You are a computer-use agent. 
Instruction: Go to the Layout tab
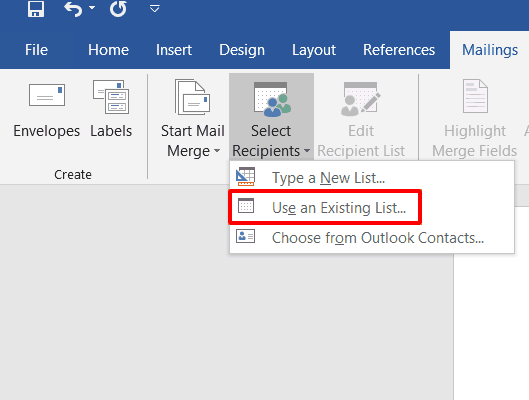coord(314,50)
